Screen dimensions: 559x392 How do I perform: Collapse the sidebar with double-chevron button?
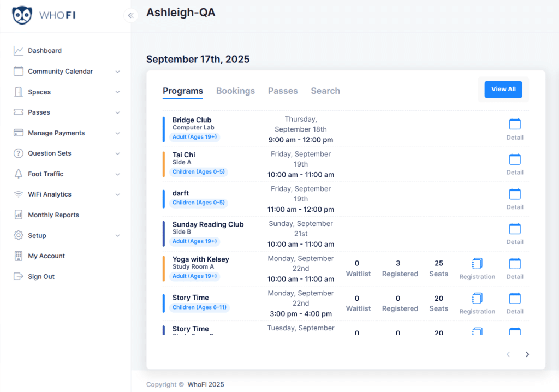[x=131, y=15]
